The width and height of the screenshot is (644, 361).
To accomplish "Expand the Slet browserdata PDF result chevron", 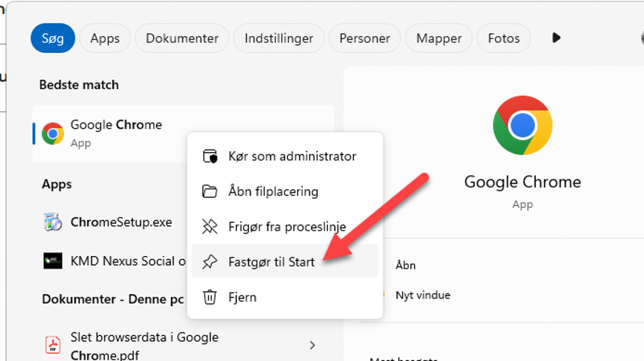I will [312, 345].
